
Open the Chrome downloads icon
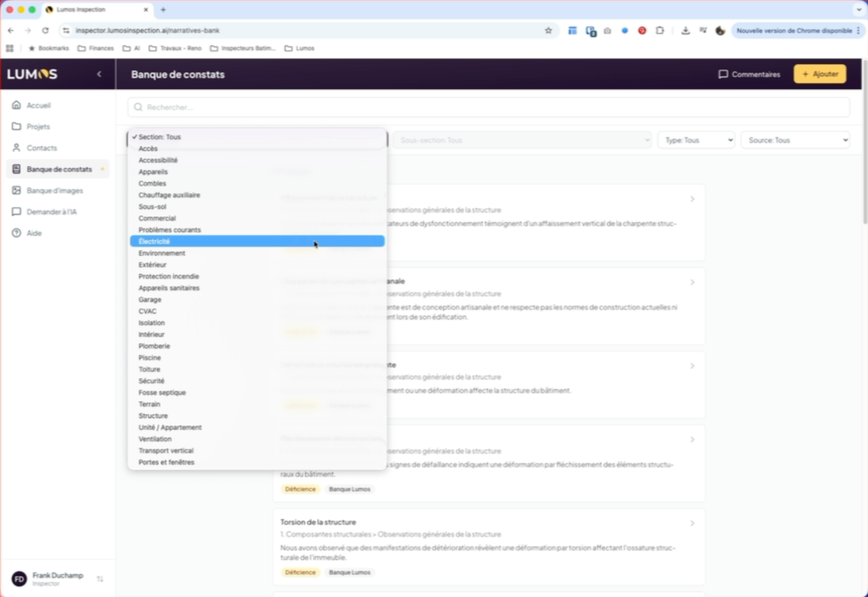685,30
